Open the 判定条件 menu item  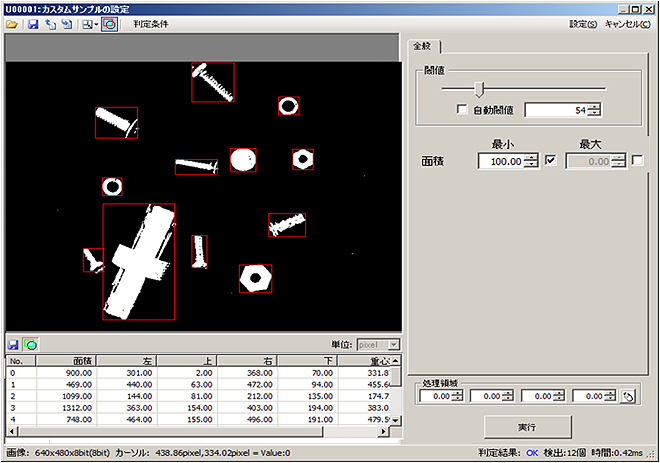(151, 23)
